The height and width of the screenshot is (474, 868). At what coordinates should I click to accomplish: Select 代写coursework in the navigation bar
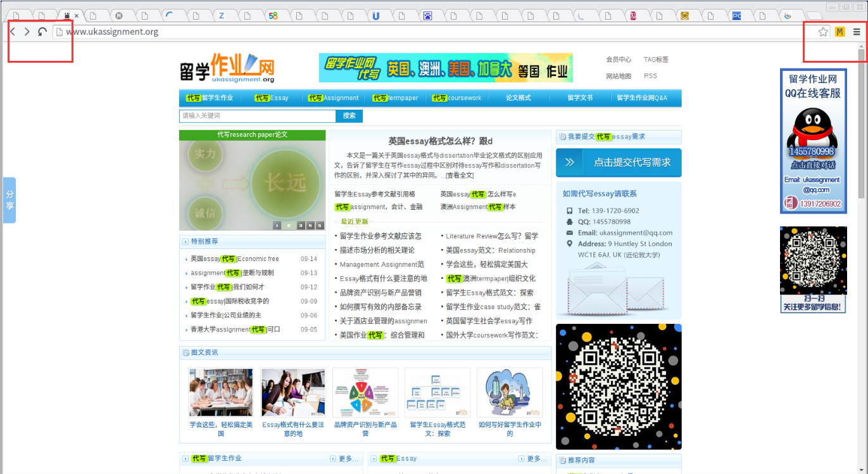(457, 98)
